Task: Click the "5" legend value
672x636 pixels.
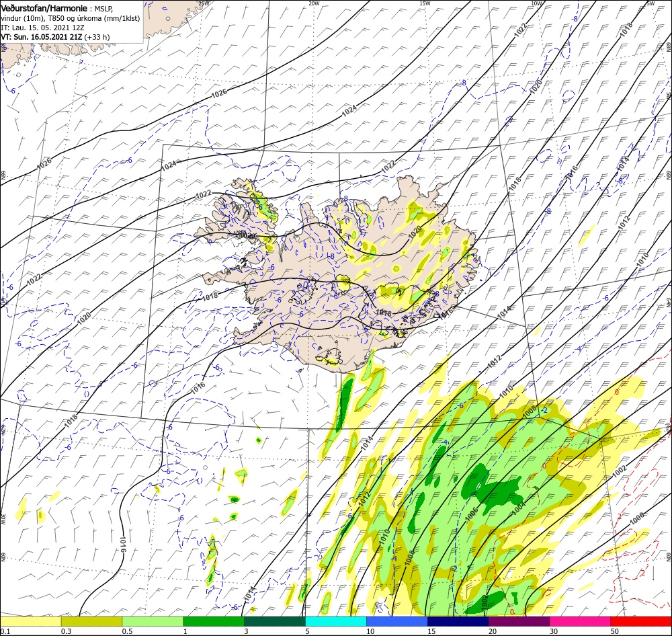Action: pyautogui.click(x=307, y=631)
